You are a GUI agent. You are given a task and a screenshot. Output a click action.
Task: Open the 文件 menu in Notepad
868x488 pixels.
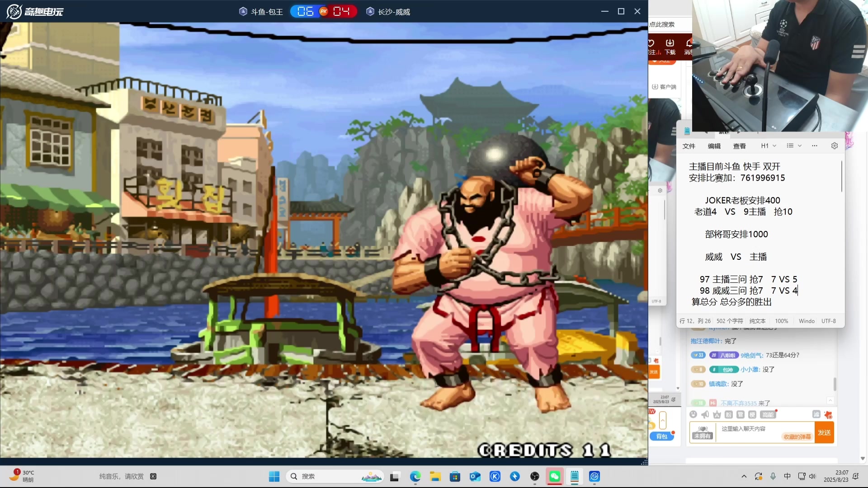689,146
